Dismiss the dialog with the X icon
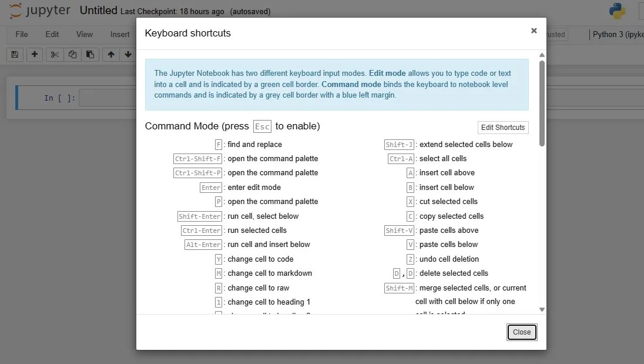The width and height of the screenshot is (644, 364). pyautogui.click(x=534, y=31)
